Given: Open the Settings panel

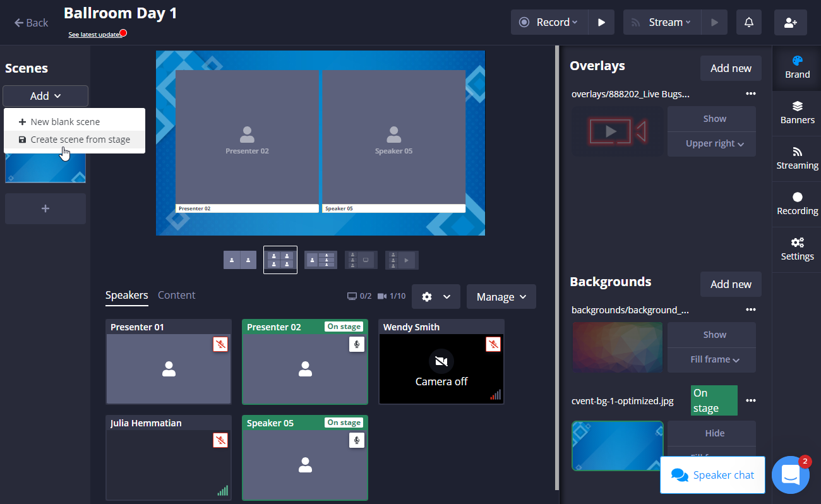Looking at the screenshot, I should (x=796, y=249).
